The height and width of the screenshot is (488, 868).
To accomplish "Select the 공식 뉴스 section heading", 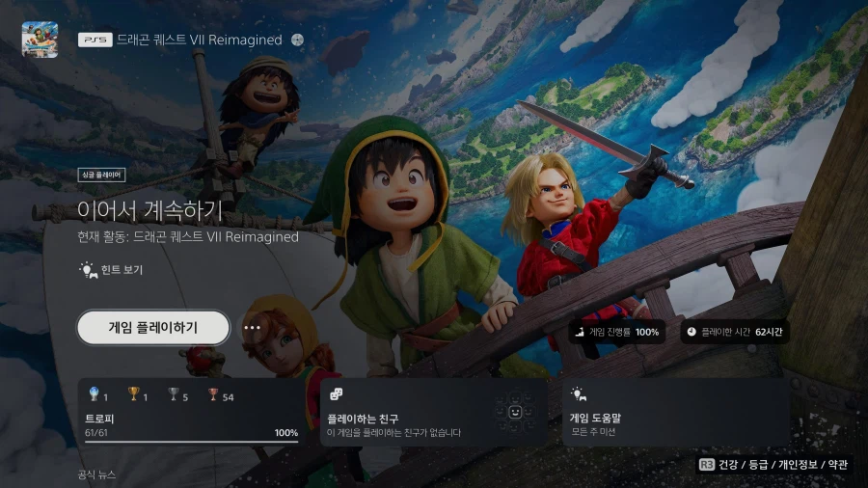I will point(96,474).
